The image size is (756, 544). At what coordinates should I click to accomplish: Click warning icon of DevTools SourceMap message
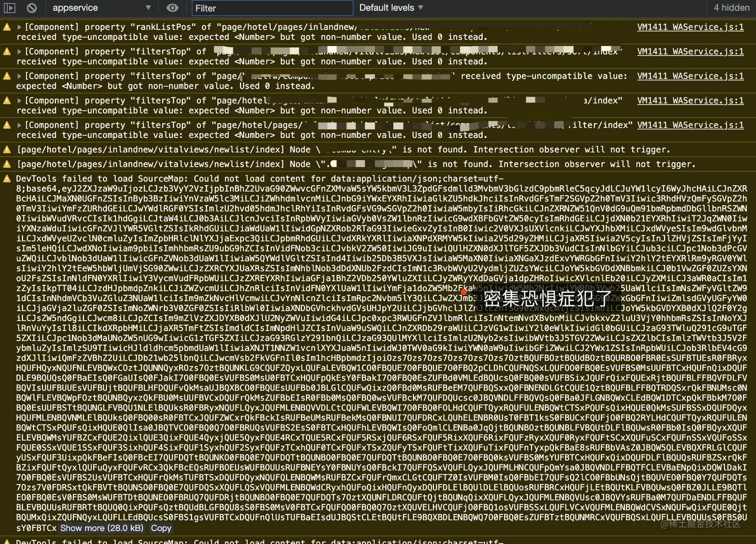(x=7, y=178)
